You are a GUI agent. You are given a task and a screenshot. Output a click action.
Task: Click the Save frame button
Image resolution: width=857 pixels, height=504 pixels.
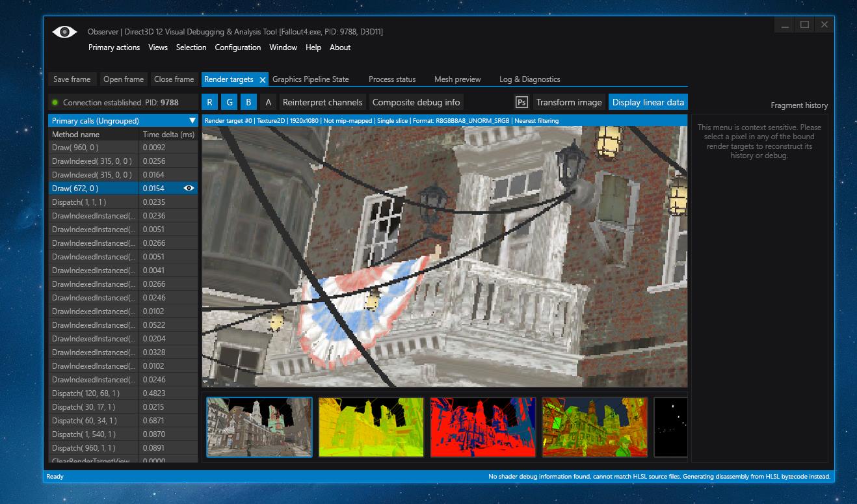pyautogui.click(x=72, y=79)
